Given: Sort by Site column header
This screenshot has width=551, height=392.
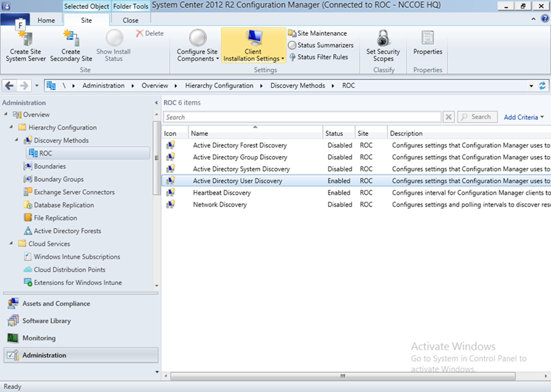Looking at the screenshot, I should point(371,134).
